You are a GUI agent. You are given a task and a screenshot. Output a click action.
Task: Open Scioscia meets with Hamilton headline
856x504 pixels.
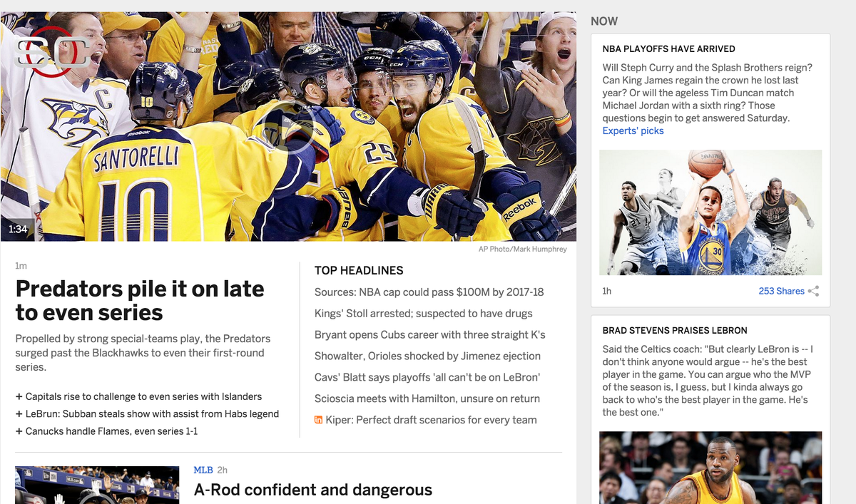[x=427, y=398]
